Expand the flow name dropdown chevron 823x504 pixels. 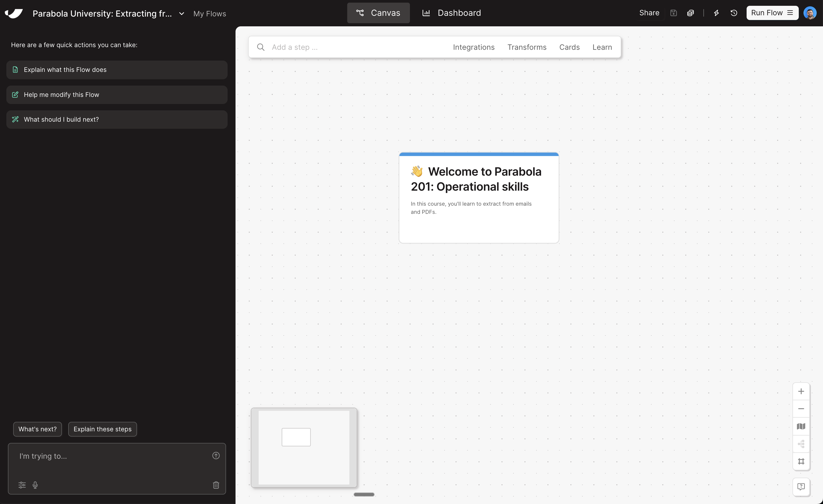click(x=181, y=14)
